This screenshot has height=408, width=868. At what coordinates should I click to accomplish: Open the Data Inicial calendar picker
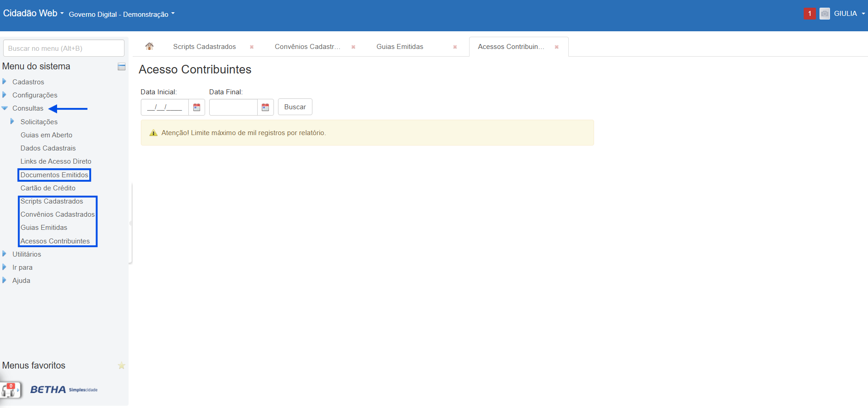(197, 107)
